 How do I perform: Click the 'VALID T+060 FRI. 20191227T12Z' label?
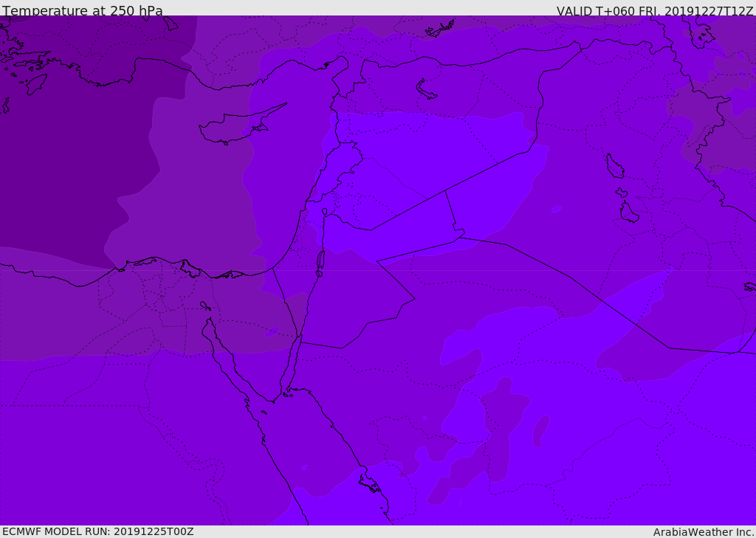655,10
